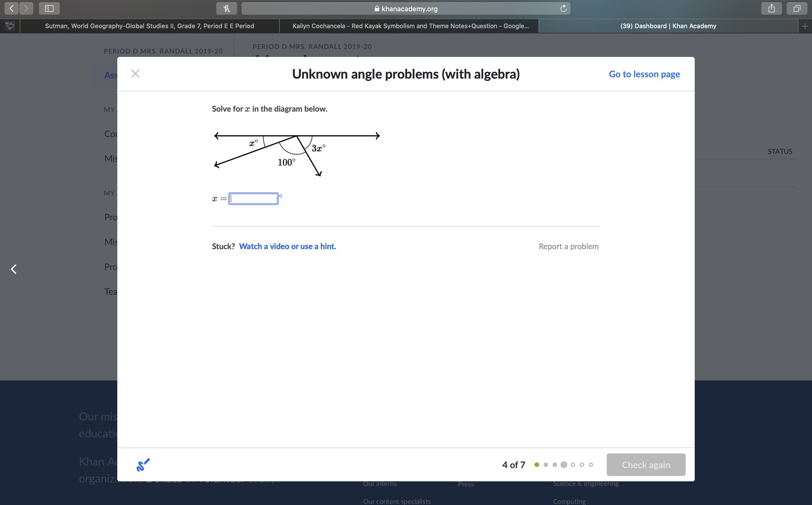The height and width of the screenshot is (505, 812).
Task: Open Watch a video or use a hint
Action: coord(287,246)
